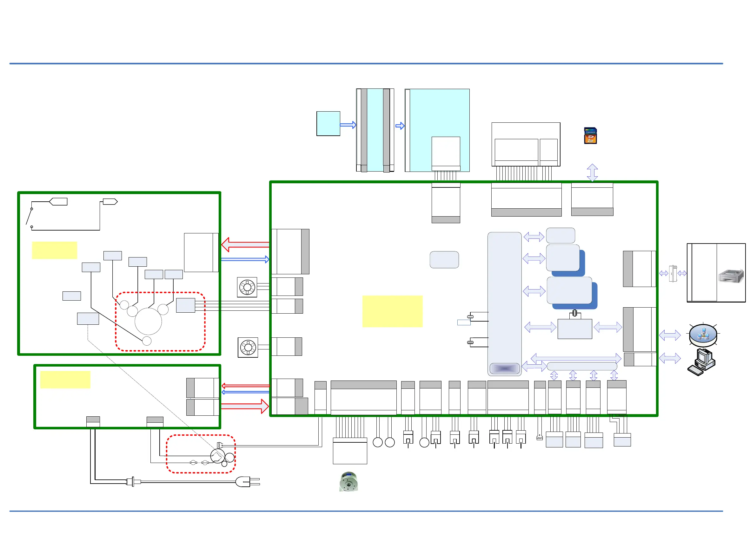This screenshot has height=534, width=756.
Task: Click the large red left-pointing arrow
Action: coord(245,244)
